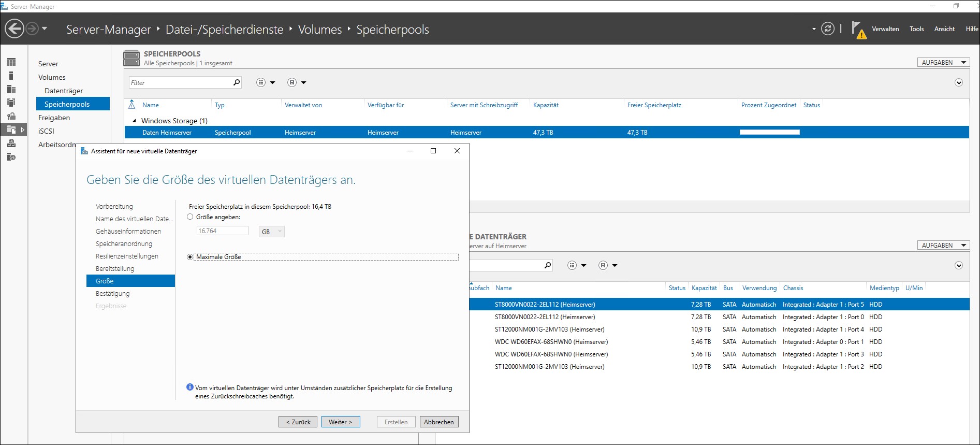Click the server tower with globe sidebar icon
The width and height of the screenshot is (980, 445).
coord(11,156)
